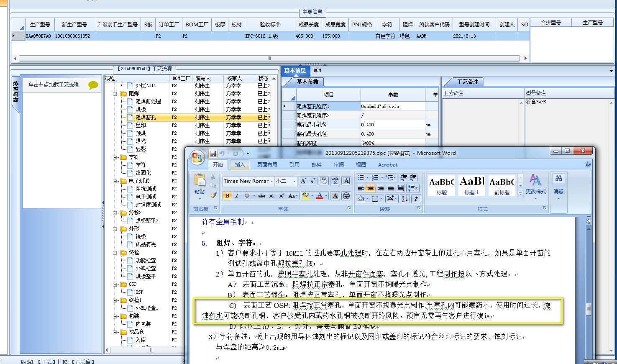The width and height of the screenshot is (617, 364).
Task: Decrease paragraph indent
Action: tap(403, 177)
